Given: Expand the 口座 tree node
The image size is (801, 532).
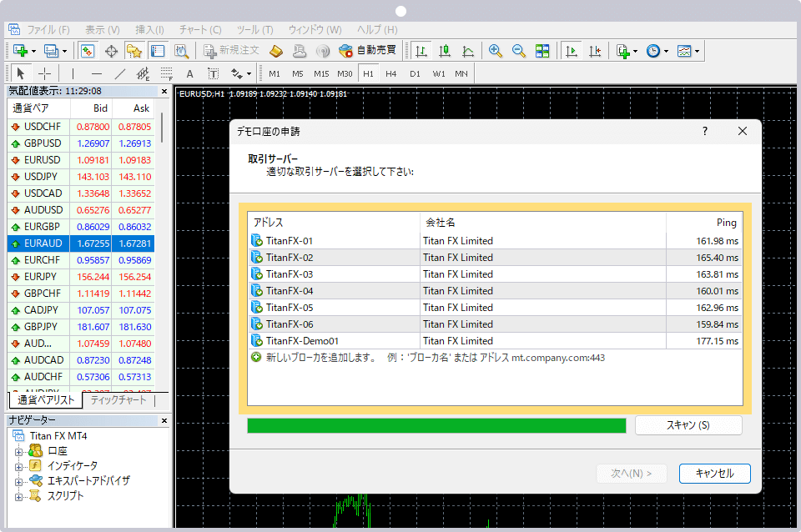Looking at the screenshot, I should coord(19,452).
